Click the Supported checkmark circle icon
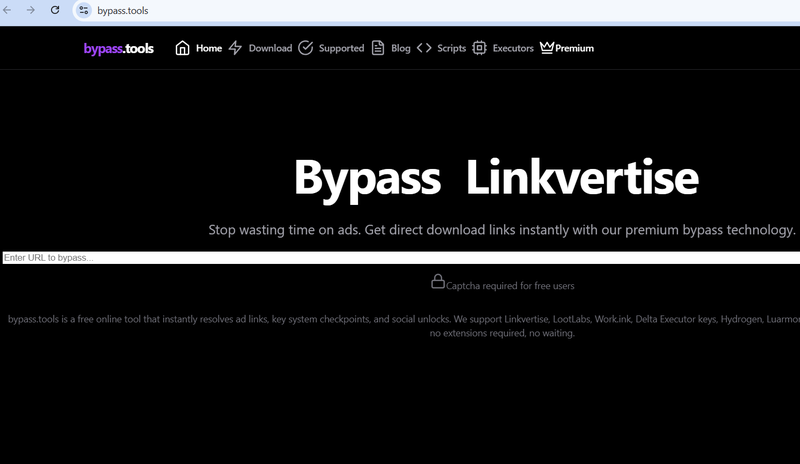The image size is (800, 464). click(x=306, y=48)
